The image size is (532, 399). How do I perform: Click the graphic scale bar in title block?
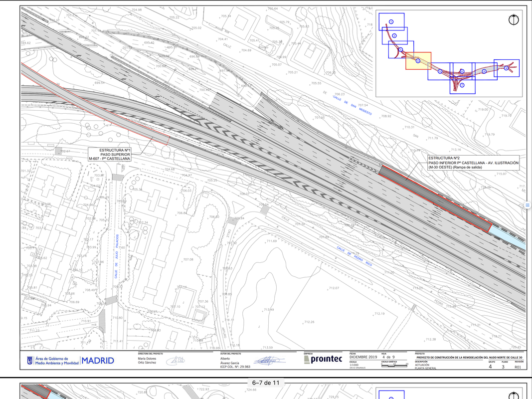tap(394, 366)
